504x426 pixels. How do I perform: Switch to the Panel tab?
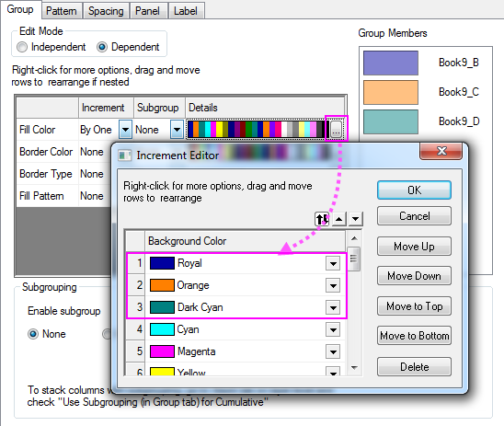tap(147, 11)
